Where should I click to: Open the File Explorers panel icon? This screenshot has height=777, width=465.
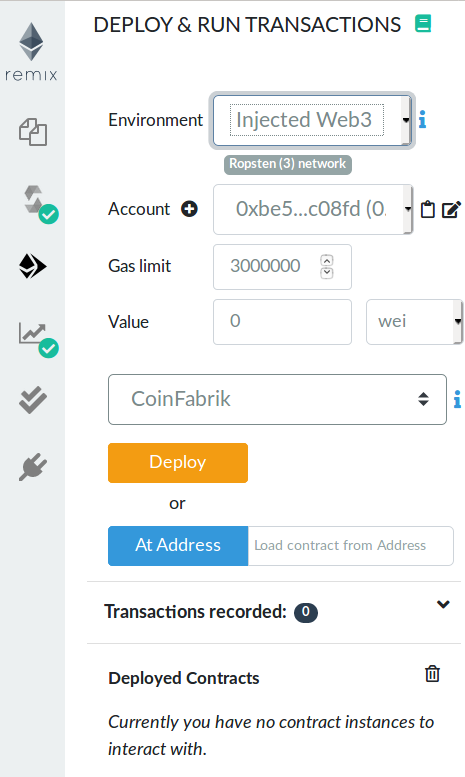pyautogui.click(x=33, y=132)
